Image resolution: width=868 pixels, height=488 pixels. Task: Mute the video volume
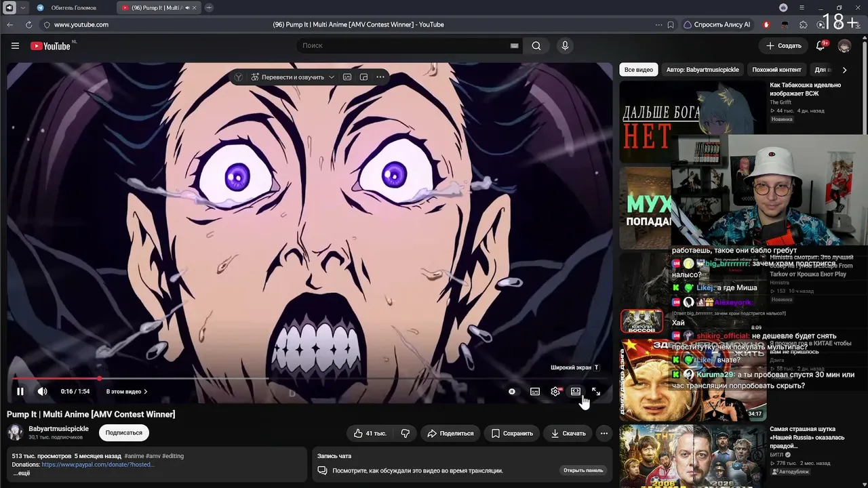pos(42,391)
